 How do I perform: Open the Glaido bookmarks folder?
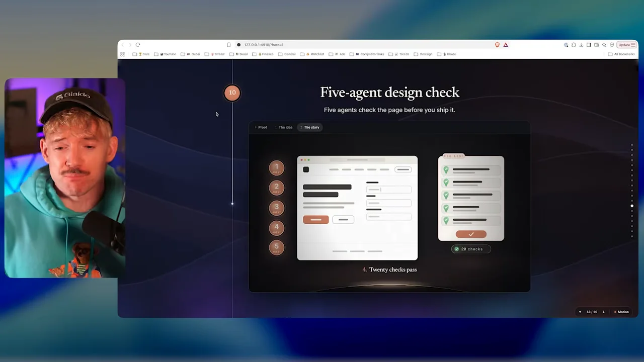click(x=447, y=54)
